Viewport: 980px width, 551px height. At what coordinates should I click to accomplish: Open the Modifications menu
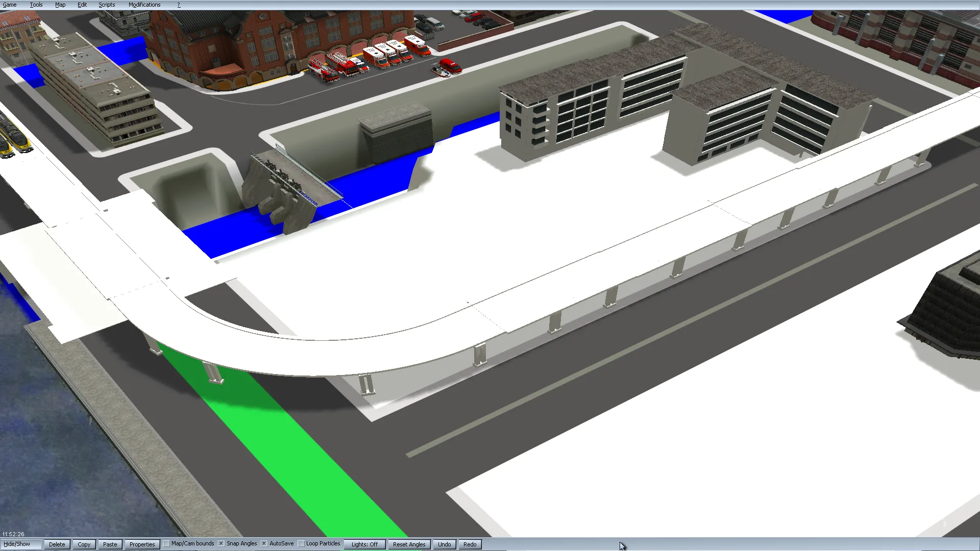(144, 5)
